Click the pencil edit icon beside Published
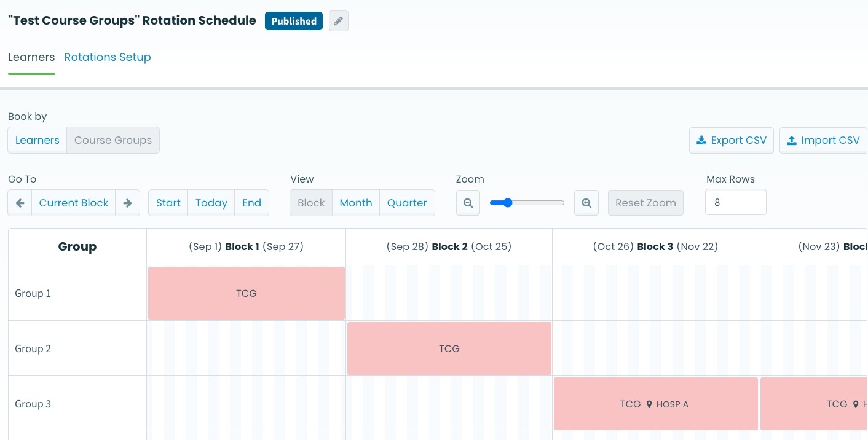This screenshot has height=440, width=868. (338, 21)
